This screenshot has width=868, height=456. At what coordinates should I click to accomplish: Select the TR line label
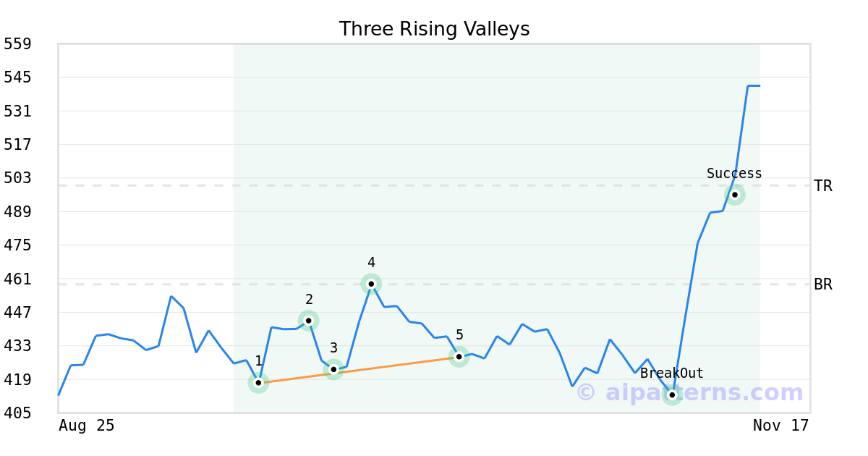pos(823,186)
